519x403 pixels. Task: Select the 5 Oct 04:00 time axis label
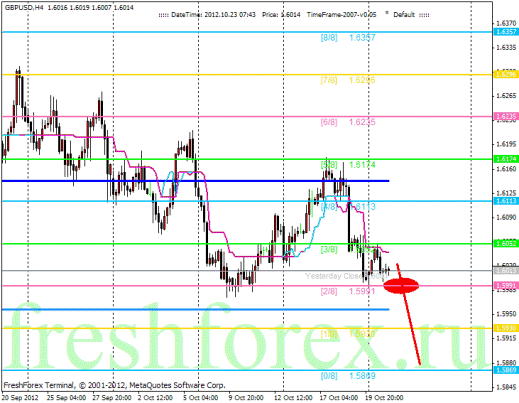click(201, 398)
